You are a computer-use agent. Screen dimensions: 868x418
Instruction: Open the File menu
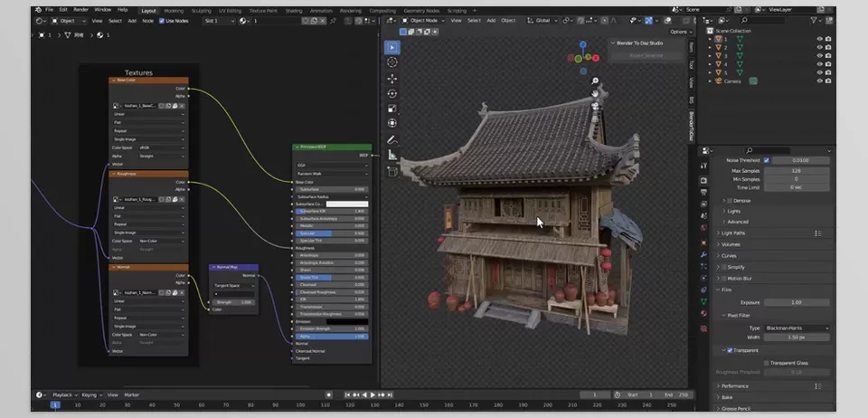point(50,10)
